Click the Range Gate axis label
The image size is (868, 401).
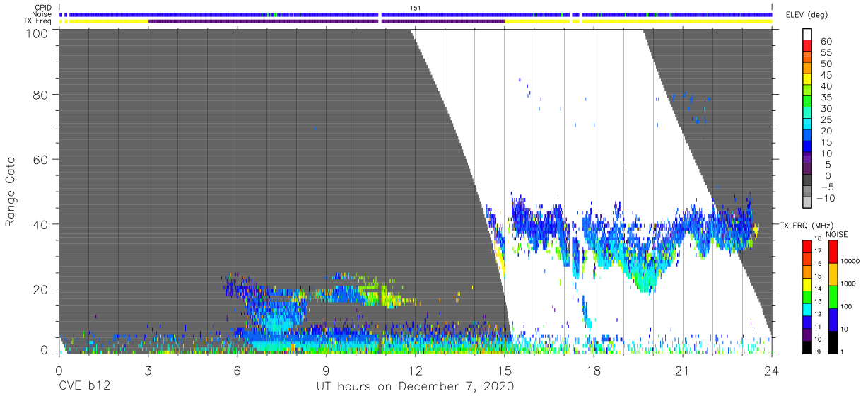pyautogui.click(x=11, y=191)
